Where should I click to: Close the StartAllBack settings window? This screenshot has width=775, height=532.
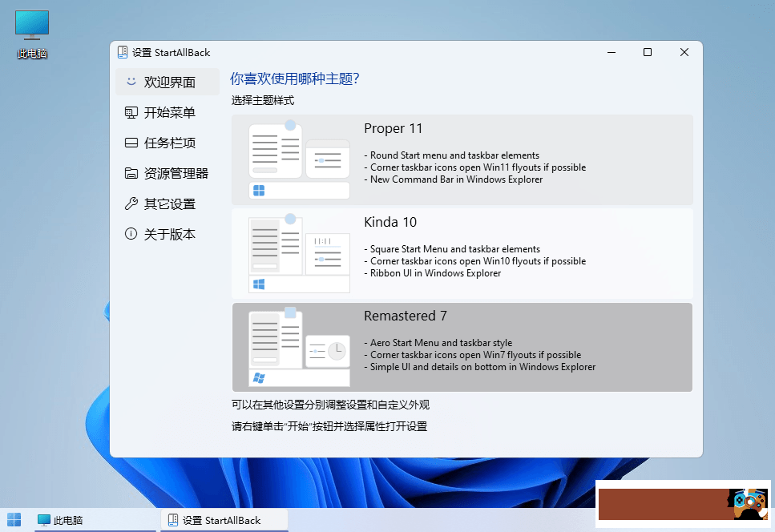tap(684, 52)
